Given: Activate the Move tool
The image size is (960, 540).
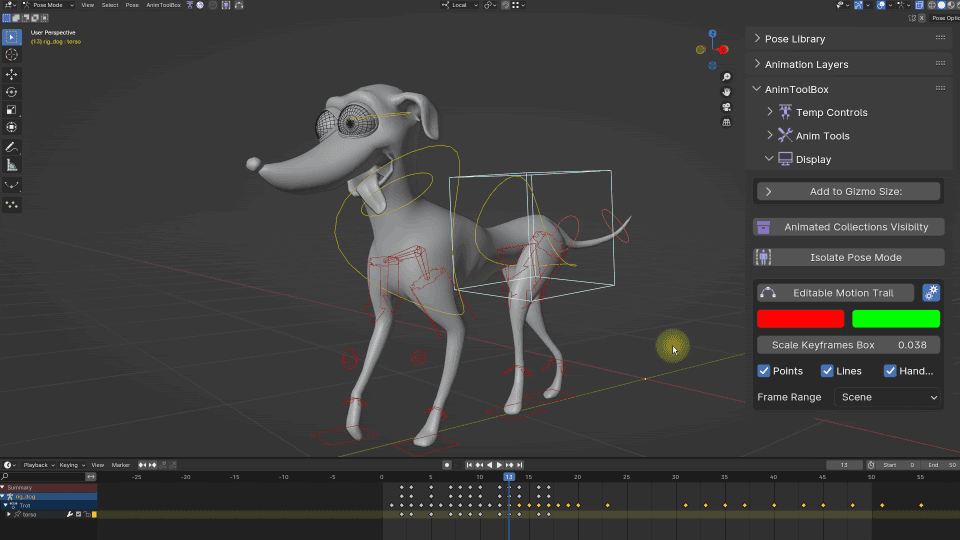Looking at the screenshot, I should (x=12, y=75).
